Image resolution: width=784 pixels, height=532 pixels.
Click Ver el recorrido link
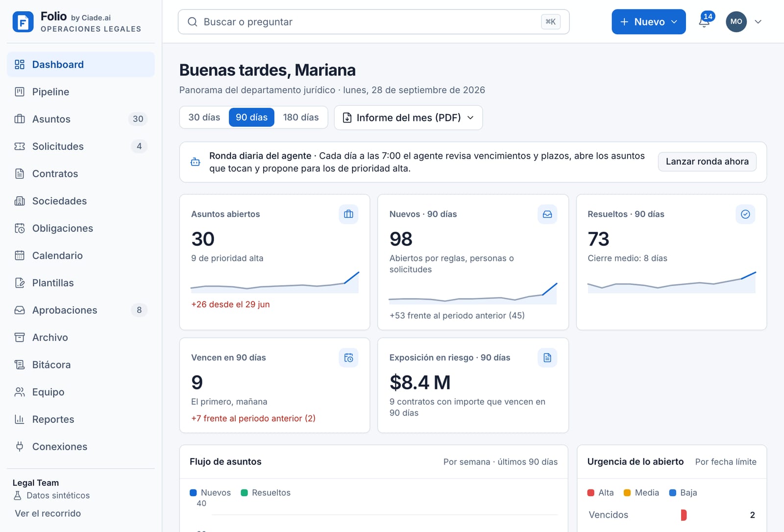pos(48,513)
